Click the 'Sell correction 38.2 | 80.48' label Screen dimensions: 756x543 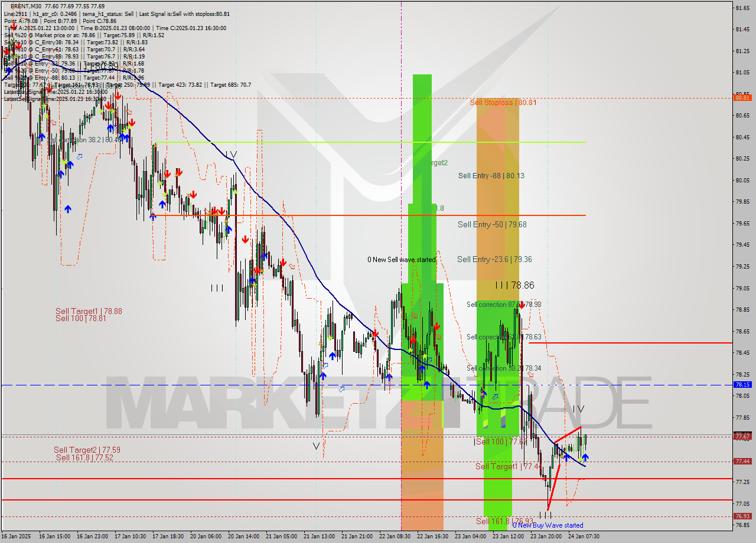(x=84, y=140)
